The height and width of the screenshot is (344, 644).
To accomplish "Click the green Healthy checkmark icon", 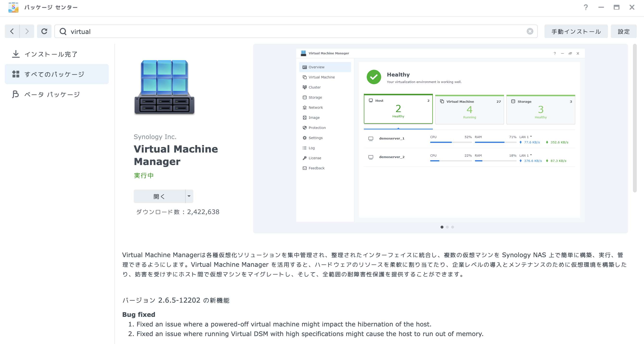I will [374, 77].
